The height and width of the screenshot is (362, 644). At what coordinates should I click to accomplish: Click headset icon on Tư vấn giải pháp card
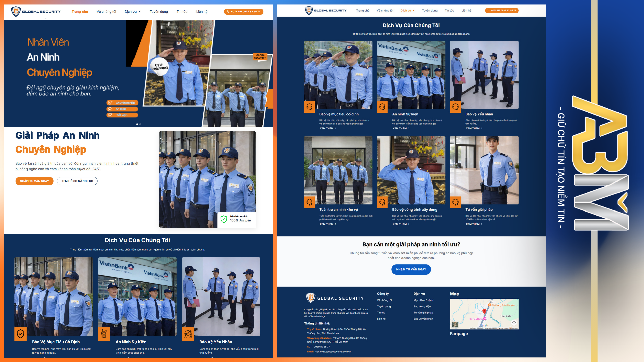click(455, 202)
